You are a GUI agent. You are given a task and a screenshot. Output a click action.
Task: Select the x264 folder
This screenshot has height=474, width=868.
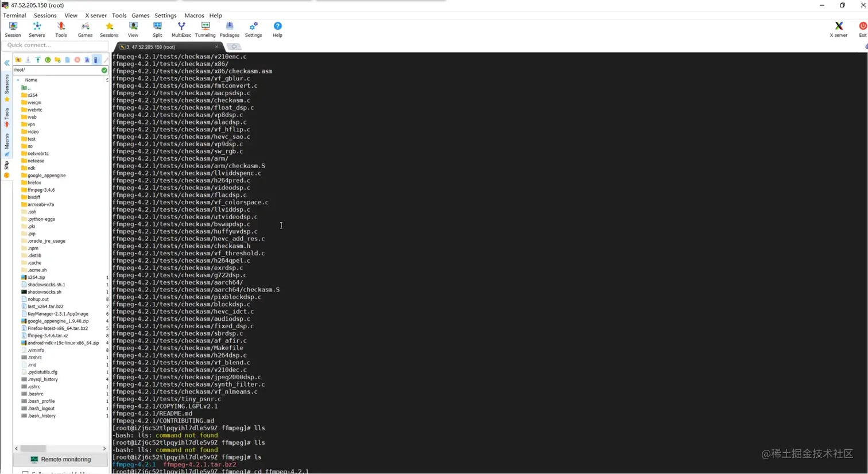coord(29,95)
